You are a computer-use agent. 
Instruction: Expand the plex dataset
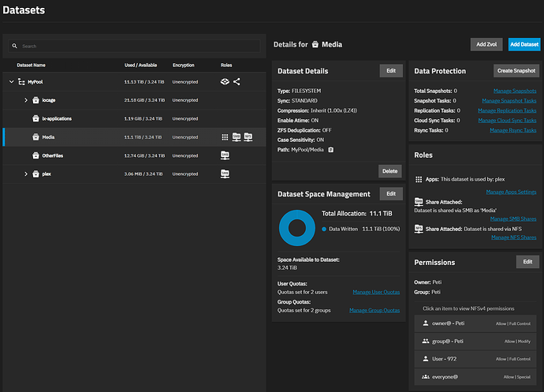pos(26,174)
